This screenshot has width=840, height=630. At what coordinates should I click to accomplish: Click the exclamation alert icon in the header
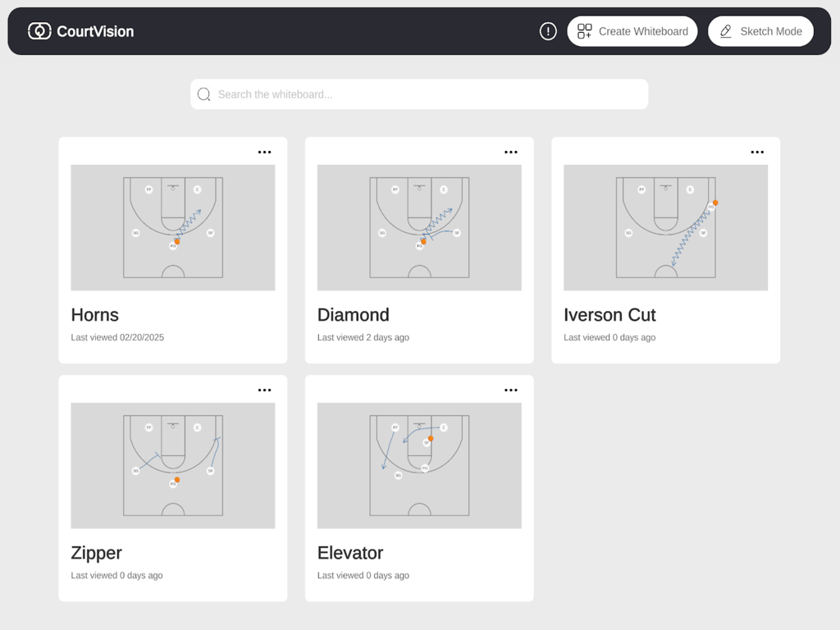tap(547, 31)
